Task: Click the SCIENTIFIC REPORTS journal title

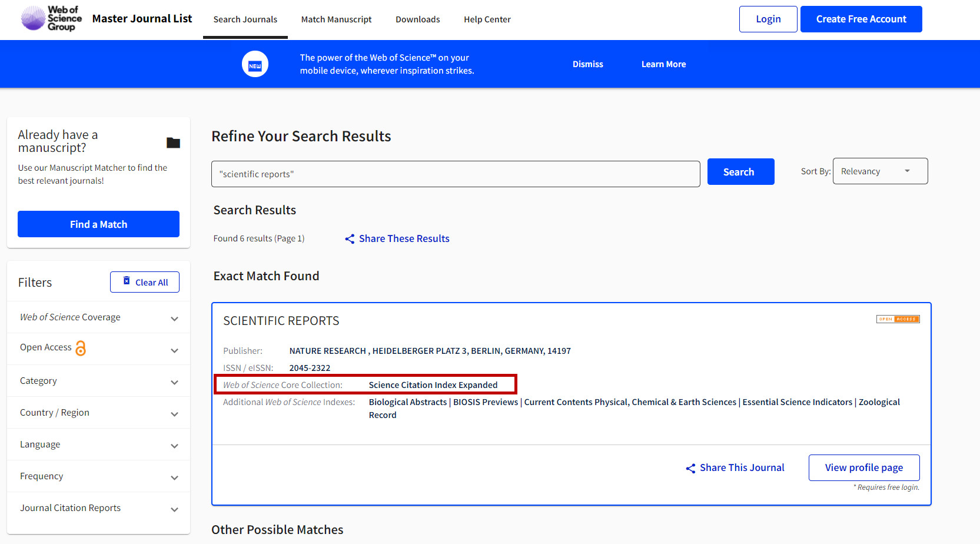Action: [281, 321]
